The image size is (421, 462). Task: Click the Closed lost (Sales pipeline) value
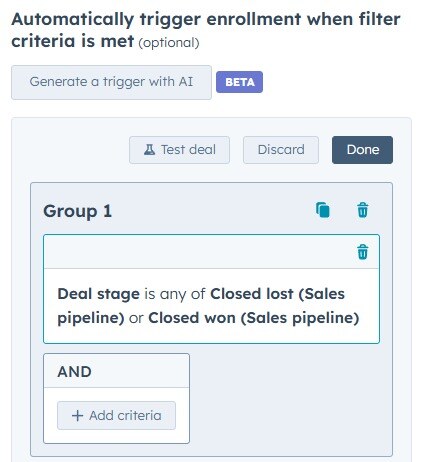[x=201, y=306]
